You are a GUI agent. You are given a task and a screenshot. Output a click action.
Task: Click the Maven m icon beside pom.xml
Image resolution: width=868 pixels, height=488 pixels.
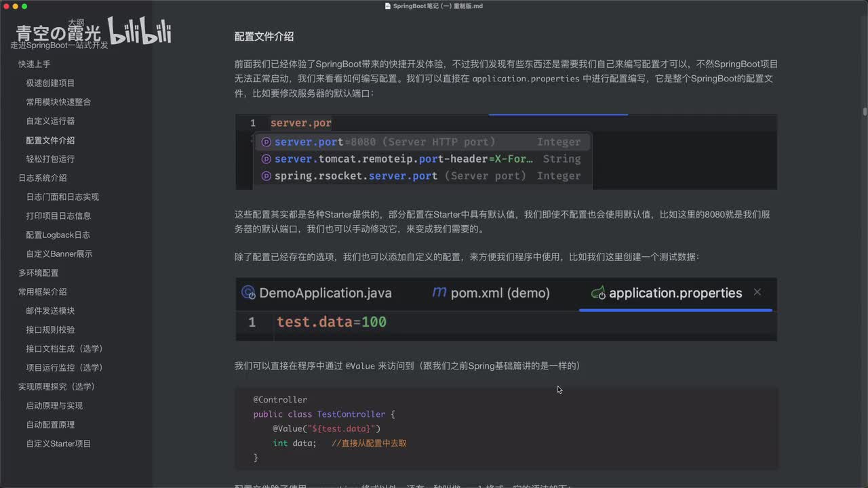(439, 292)
